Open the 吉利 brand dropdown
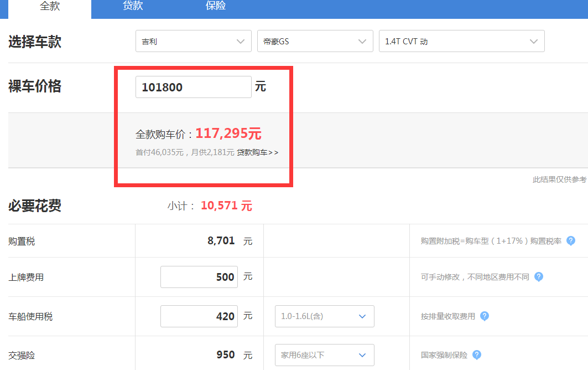This screenshot has width=588, height=370. [x=194, y=41]
